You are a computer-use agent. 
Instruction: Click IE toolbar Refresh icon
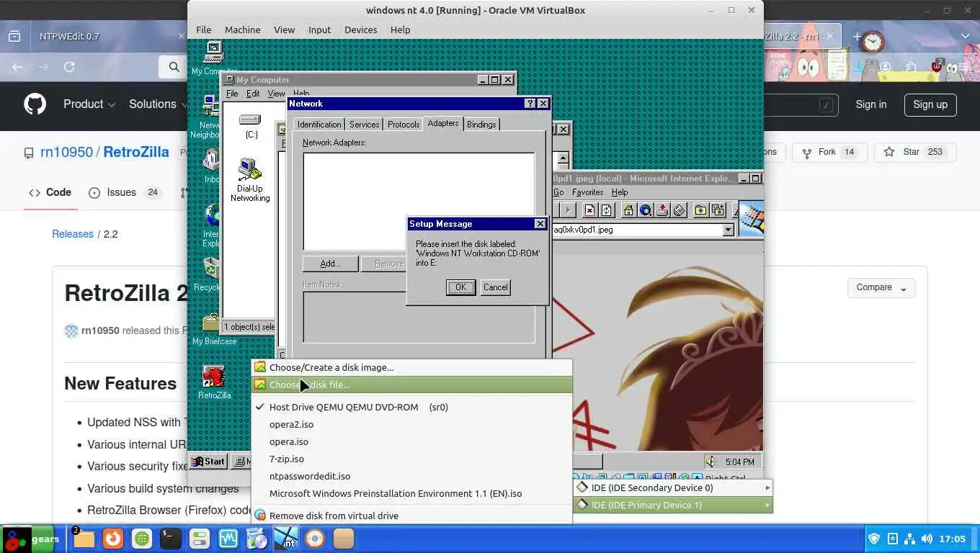[607, 210]
